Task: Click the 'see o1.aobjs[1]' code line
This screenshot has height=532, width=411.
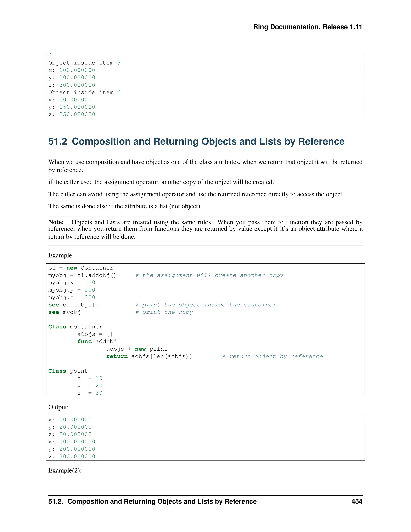Action: coord(75,305)
